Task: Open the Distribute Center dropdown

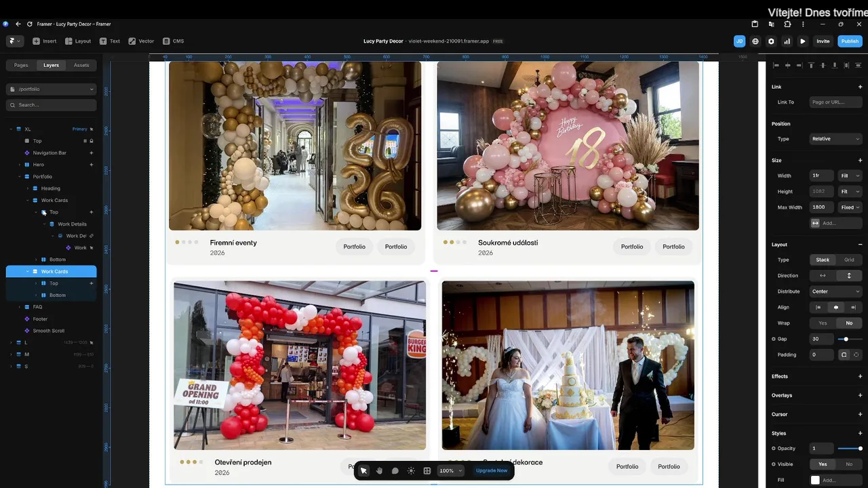Action: (x=836, y=291)
